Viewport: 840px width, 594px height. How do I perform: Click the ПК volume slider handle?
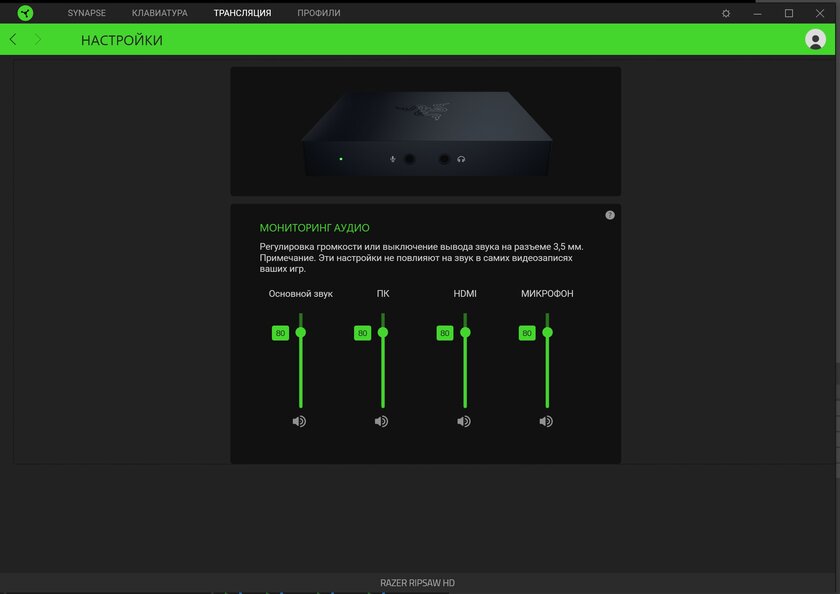click(382, 333)
